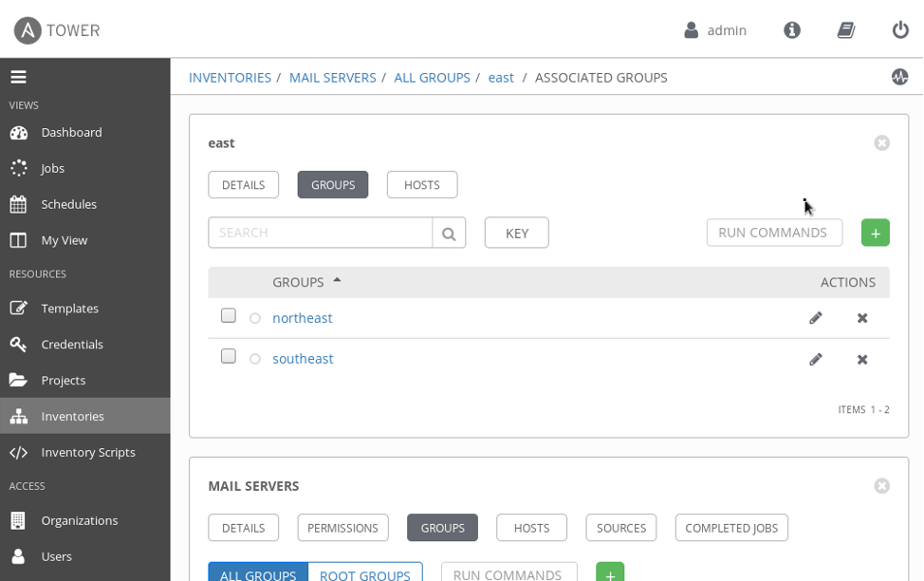
Task: Disassociate the southeast group
Action: 862,359
